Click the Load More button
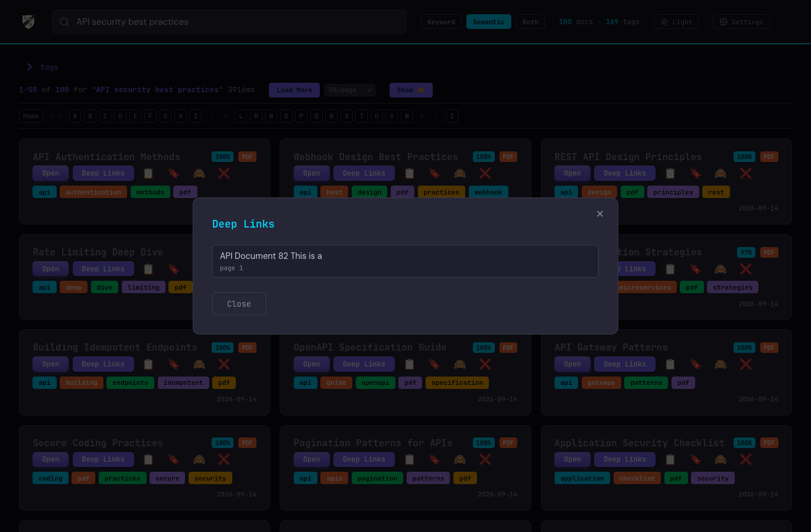 (x=294, y=90)
